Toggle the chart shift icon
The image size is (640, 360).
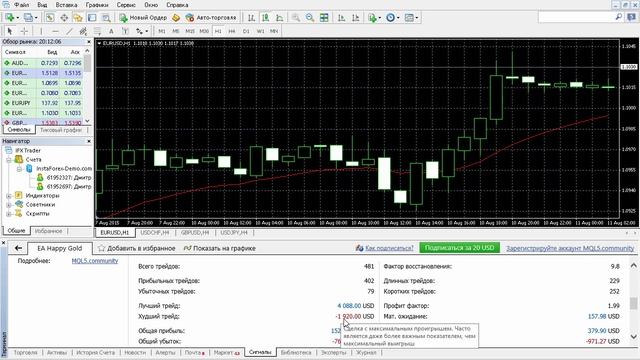tap(356, 18)
